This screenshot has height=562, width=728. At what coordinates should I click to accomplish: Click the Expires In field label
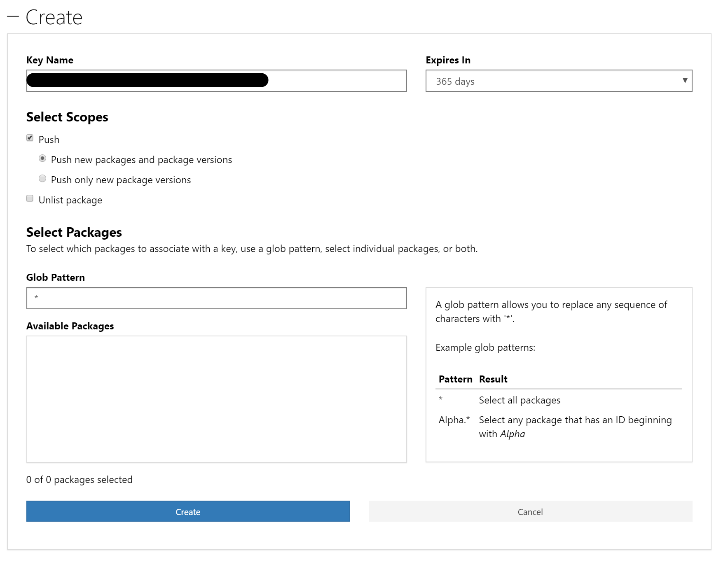coord(448,60)
